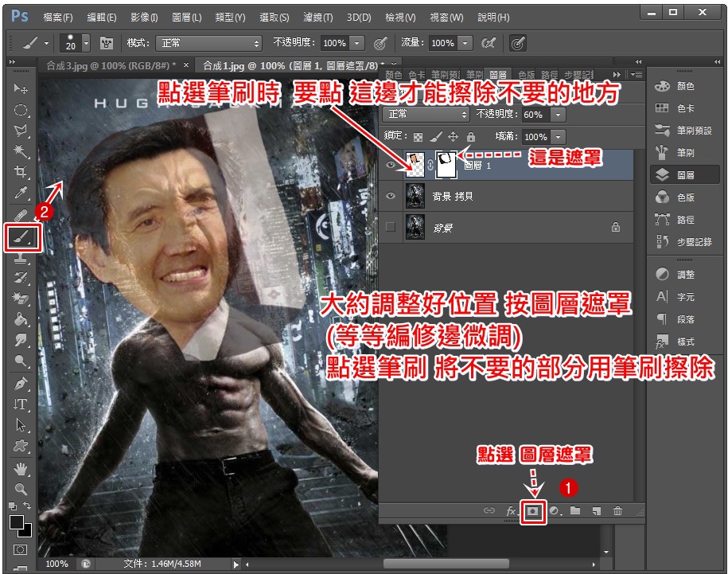Open the 視窗(W) menu

point(446,18)
